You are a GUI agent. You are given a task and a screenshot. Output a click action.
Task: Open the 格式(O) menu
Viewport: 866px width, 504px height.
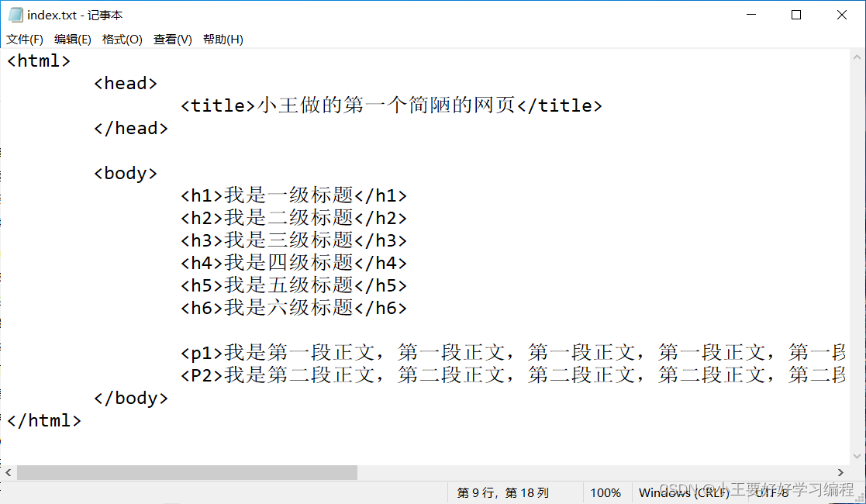tap(122, 39)
